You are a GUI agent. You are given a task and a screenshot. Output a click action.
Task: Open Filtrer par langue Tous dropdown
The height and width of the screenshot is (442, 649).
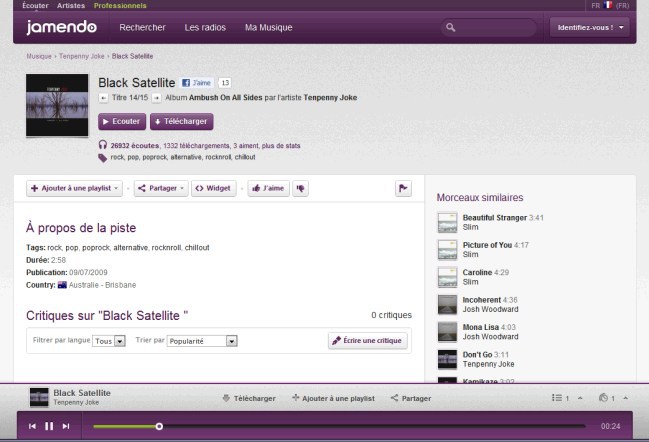pyautogui.click(x=109, y=341)
